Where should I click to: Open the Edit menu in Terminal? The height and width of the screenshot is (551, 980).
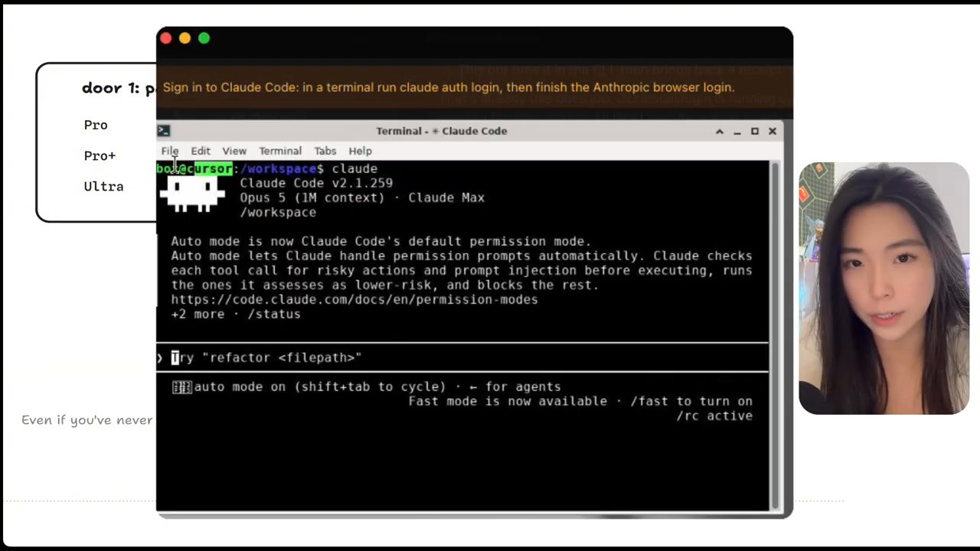click(201, 151)
